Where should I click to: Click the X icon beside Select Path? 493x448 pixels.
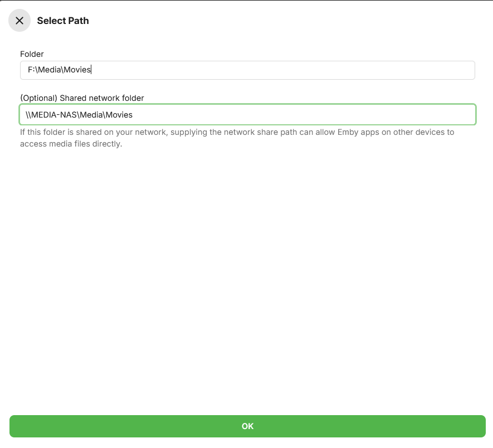(x=19, y=21)
